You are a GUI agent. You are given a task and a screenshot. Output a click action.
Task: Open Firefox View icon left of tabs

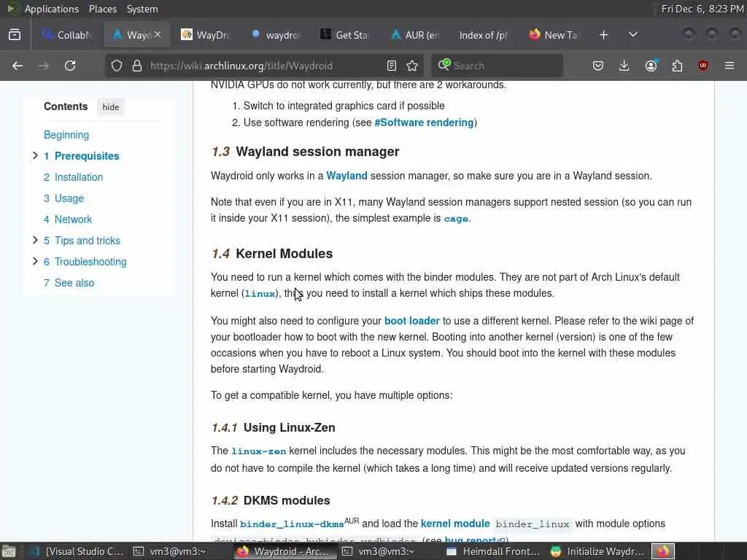tap(15, 35)
